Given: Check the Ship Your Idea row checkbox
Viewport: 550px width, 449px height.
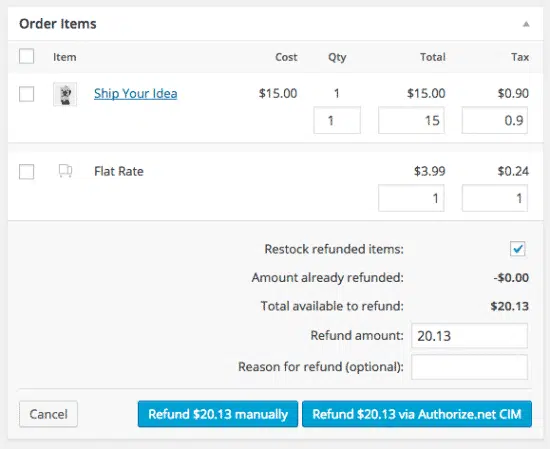Looking at the screenshot, I should pyautogui.click(x=27, y=94).
